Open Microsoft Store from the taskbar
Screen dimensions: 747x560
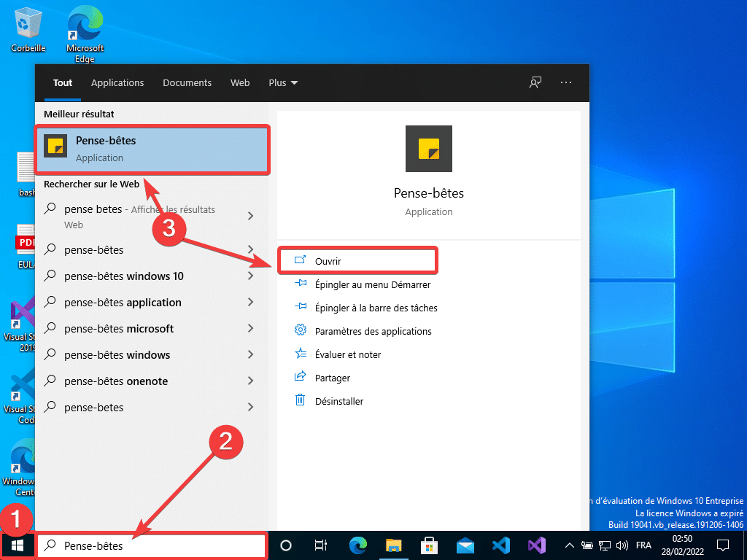click(x=429, y=545)
